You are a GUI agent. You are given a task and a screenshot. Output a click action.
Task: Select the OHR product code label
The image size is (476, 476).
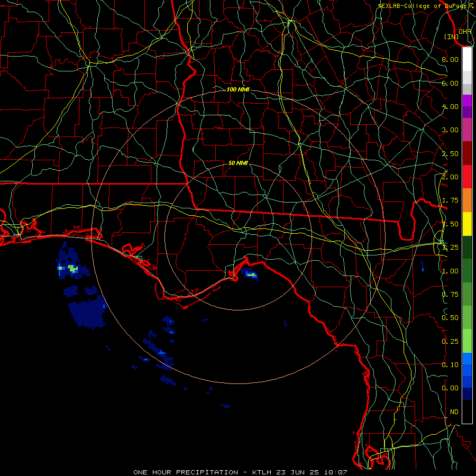click(465, 31)
